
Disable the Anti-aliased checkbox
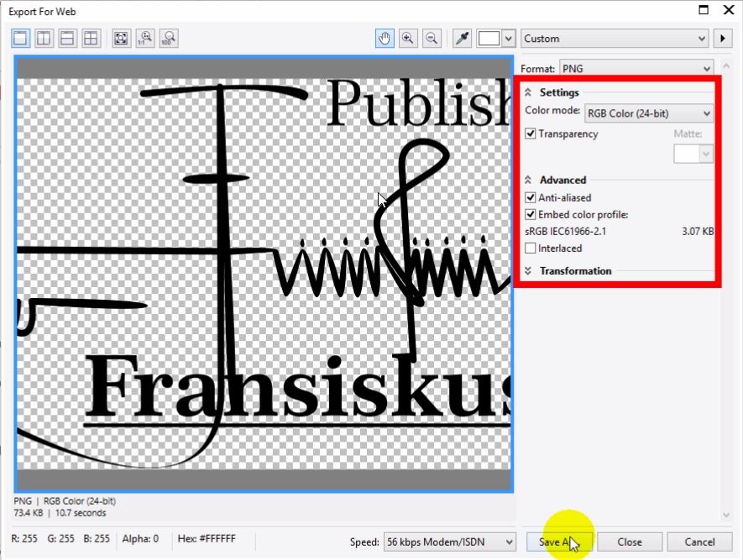click(x=531, y=197)
